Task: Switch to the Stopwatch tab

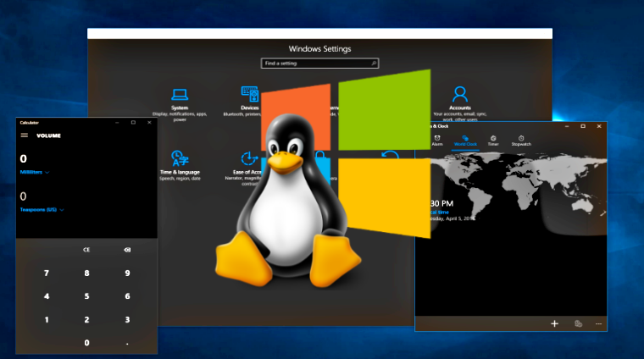Action: point(521,141)
